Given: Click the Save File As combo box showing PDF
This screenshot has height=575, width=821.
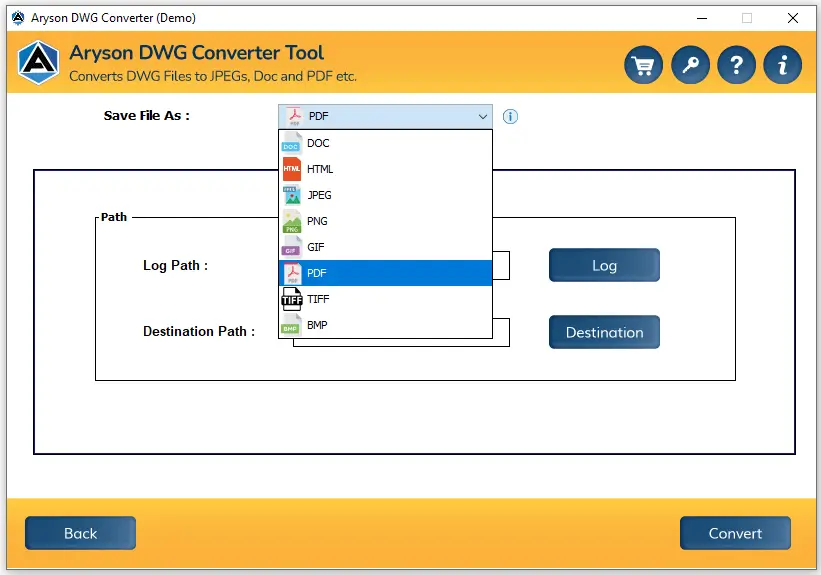Looking at the screenshot, I should coord(385,116).
